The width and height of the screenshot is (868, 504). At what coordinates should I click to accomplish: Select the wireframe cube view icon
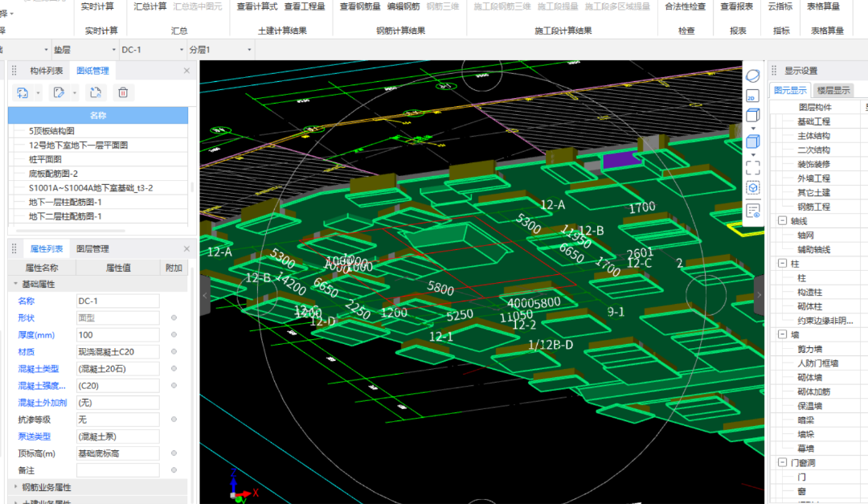pos(752,115)
